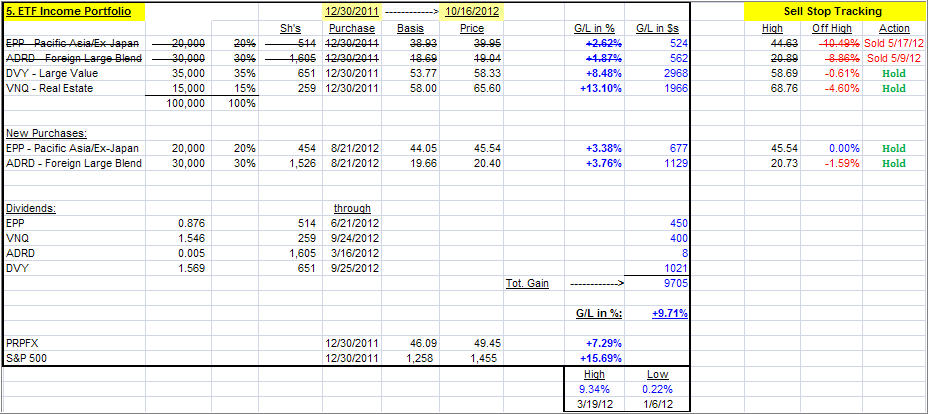The width and height of the screenshot is (928, 414).
Task: Click the 12/30/2011 start date header cell
Action: (352, 11)
